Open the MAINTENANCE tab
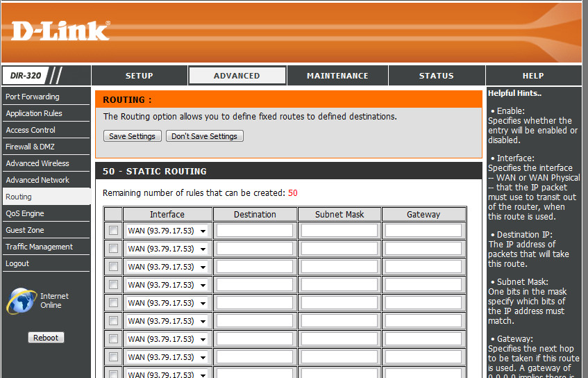Viewport: 588px width, 378px height. click(x=337, y=76)
